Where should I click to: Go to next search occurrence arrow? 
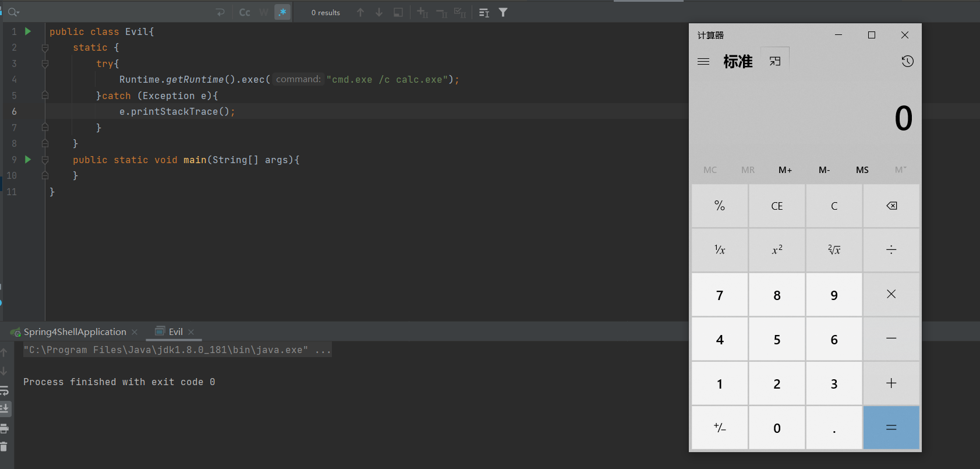coord(379,12)
